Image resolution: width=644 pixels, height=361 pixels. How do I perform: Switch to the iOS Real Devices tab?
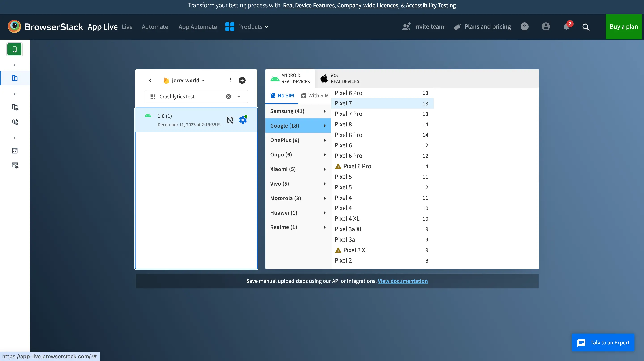tap(340, 78)
